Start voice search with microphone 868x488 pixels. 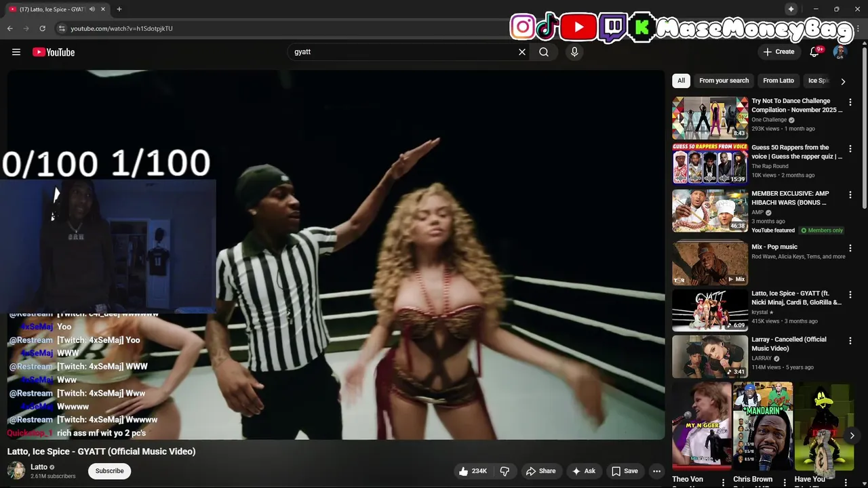(574, 52)
